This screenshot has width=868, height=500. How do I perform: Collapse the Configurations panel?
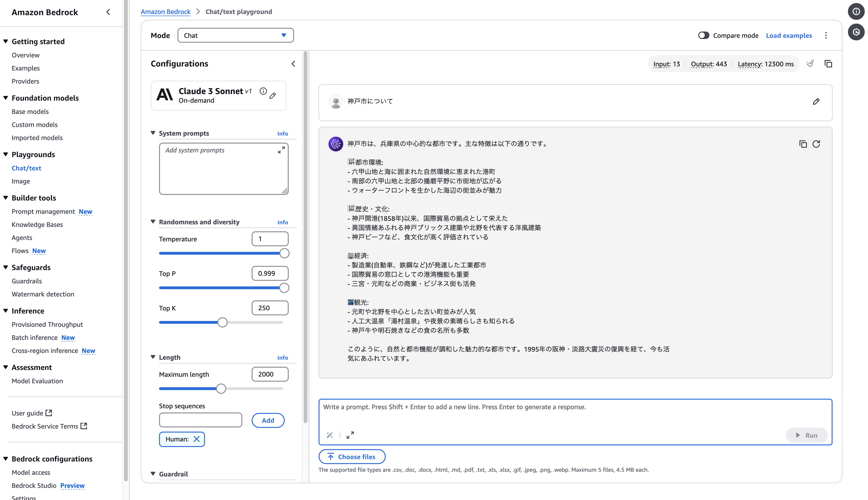tap(293, 63)
